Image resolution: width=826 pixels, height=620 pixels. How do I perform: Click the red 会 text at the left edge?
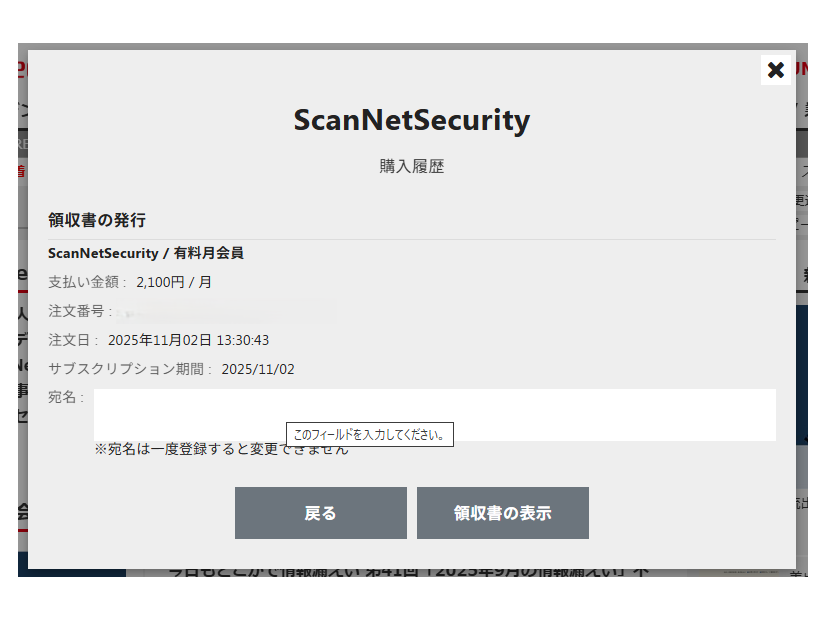tap(21, 508)
